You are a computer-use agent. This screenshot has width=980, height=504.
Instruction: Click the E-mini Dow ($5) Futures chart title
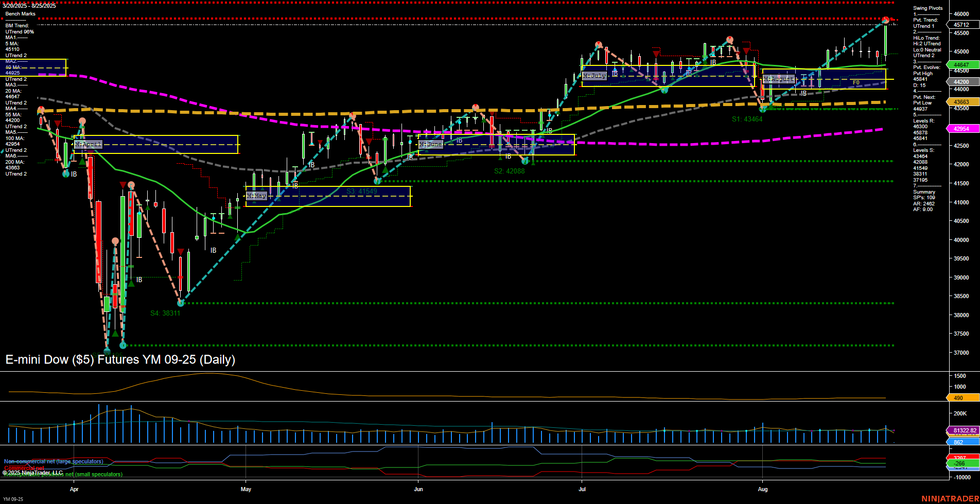click(x=119, y=360)
